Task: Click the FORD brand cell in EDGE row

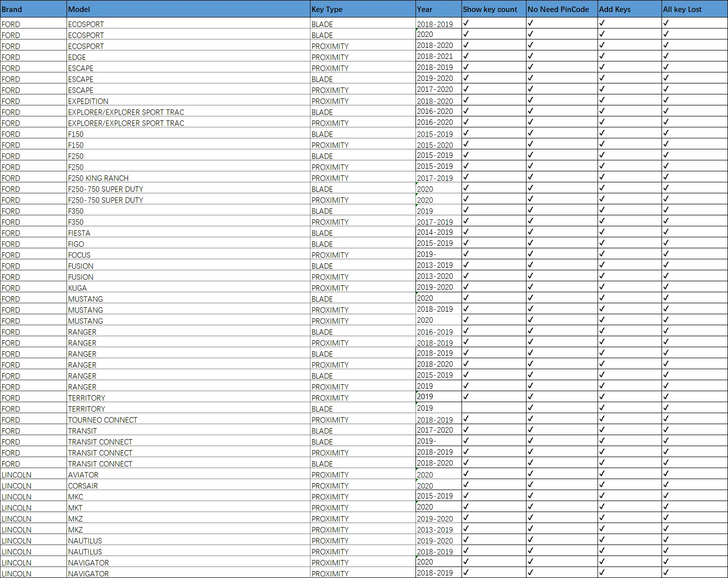Action: pos(33,57)
